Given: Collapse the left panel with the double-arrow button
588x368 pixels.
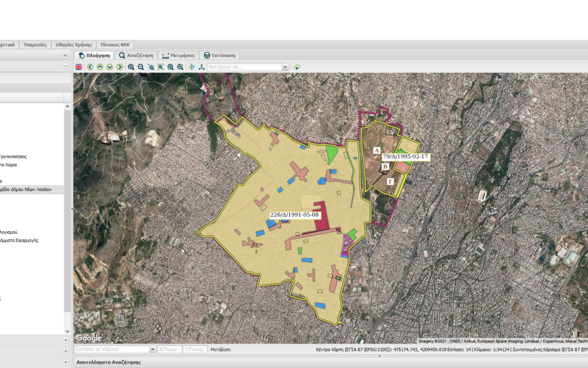Looking at the screenshot, I should pyautogui.click(x=66, y=56).
